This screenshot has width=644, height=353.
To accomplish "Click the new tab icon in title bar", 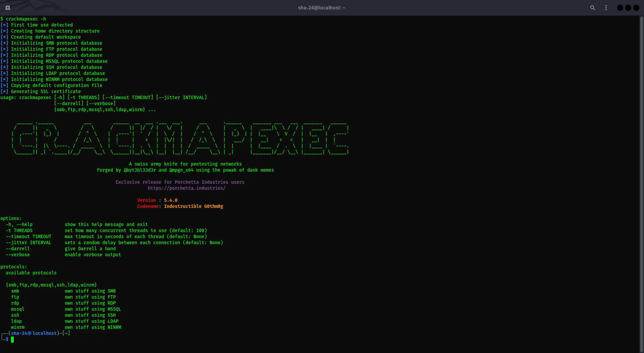I will 8,8.
